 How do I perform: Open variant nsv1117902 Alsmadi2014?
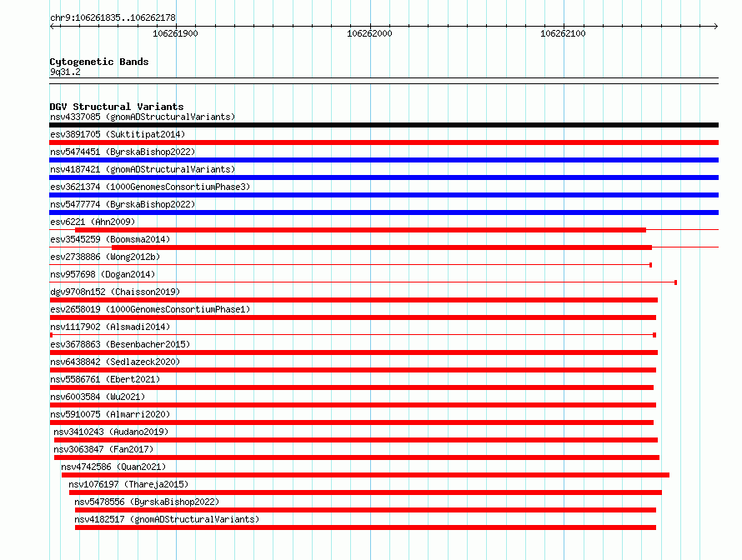tap(110, 327)
